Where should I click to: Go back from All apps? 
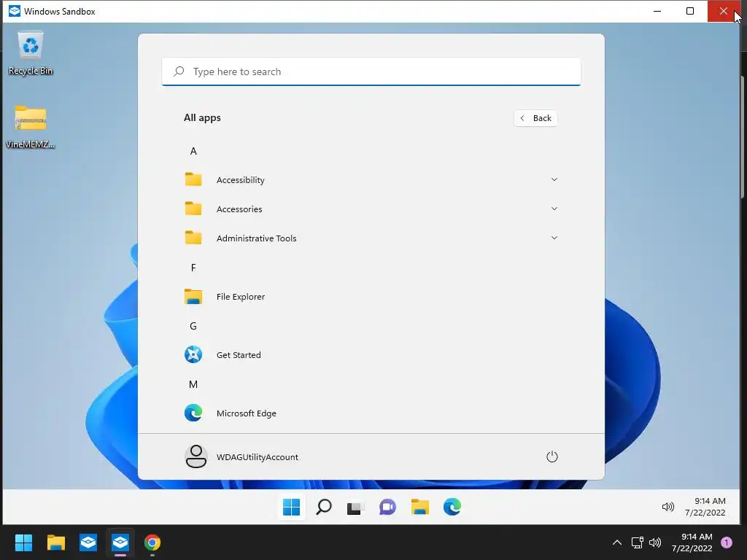click(x=535, y=118)
